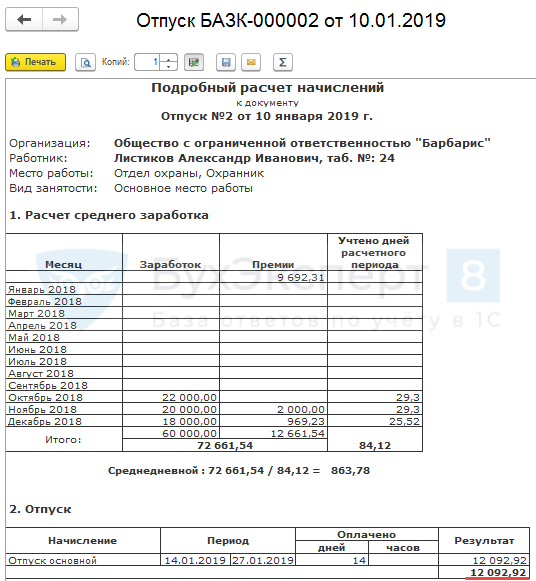536x581 pixels.
Task: Select grand total cell 72 661,54
Action: (225, 445)
